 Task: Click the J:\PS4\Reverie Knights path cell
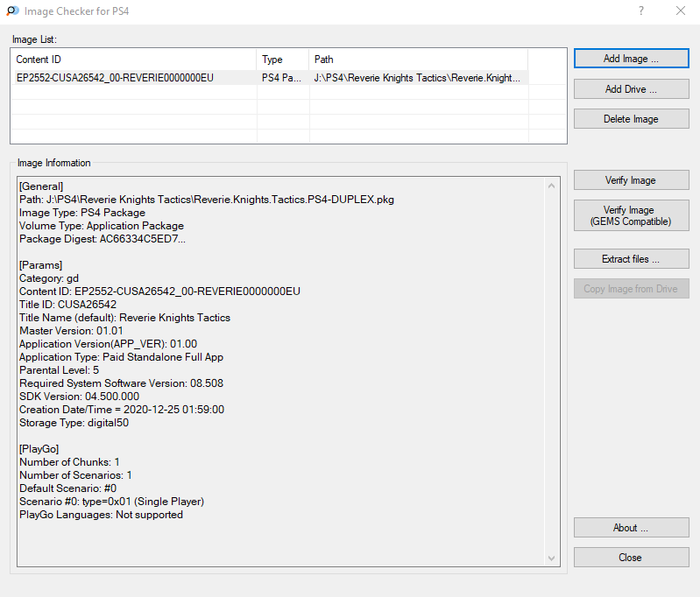pyautogui.click(x=417, y=78)
